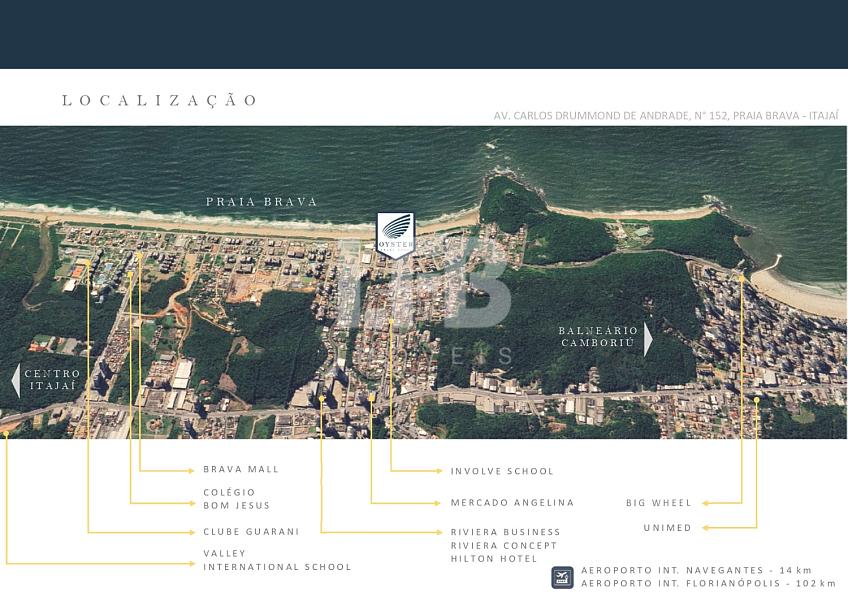Select the Big Wheel label
Screen dimensions: 848x600
click(x=658, y=503)
